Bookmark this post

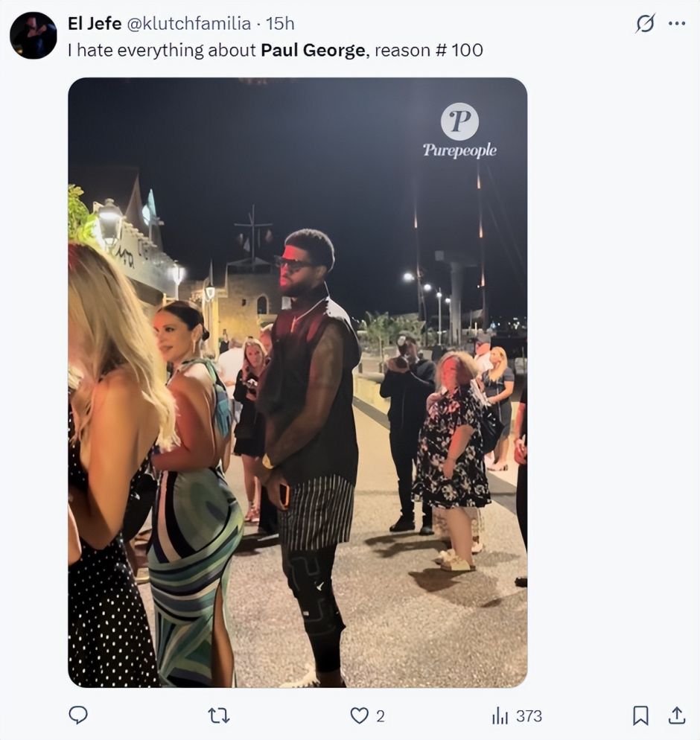(640, 716)
